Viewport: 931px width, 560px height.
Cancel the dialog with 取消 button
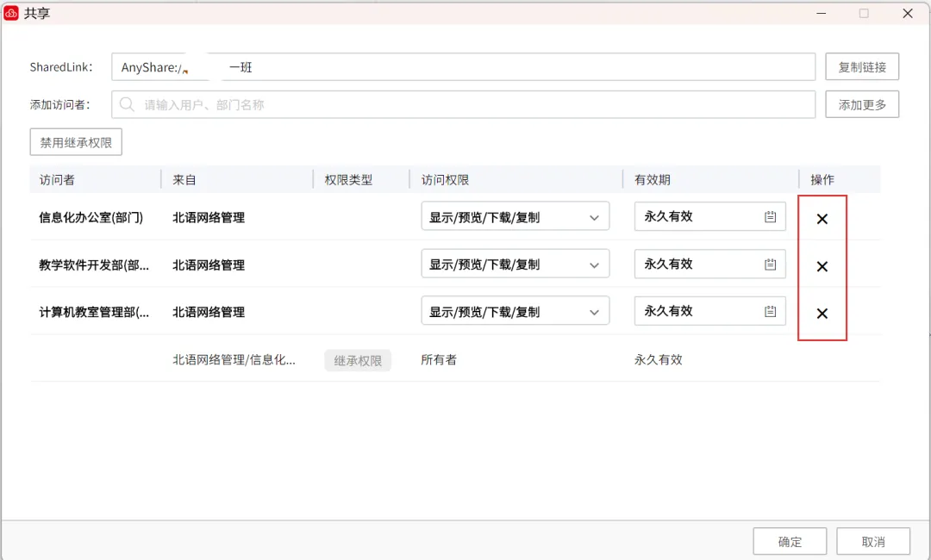click(x=872, y=541)
